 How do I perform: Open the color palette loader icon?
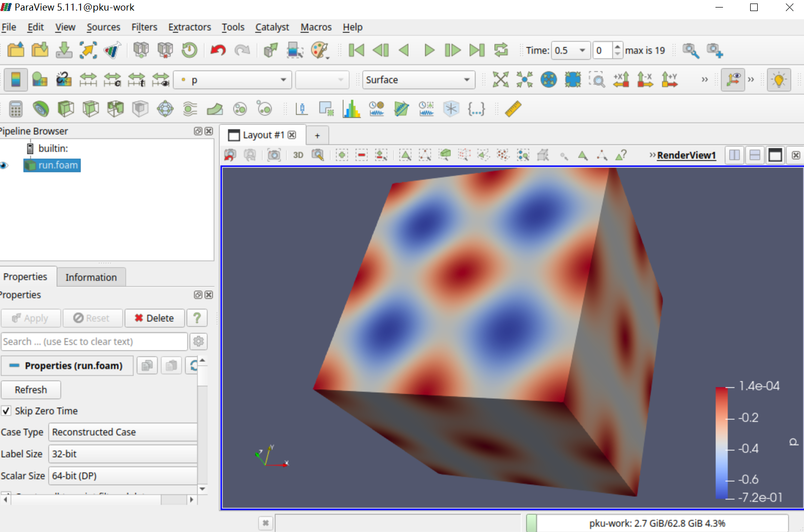click(320, 50)
